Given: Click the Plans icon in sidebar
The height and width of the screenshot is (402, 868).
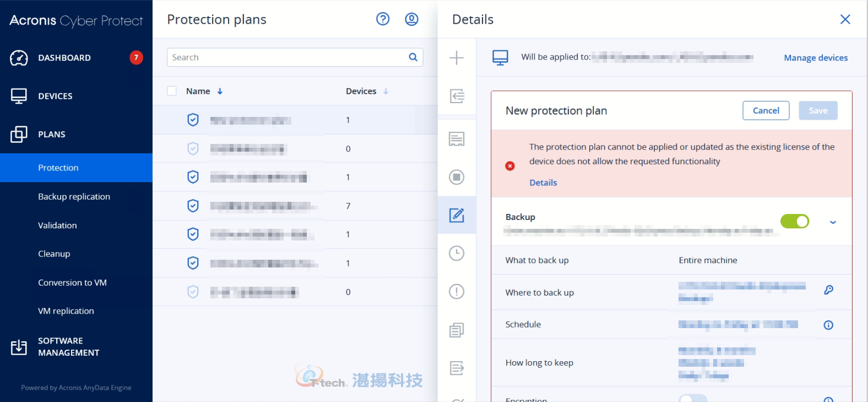Looking at the screenshot, I should click(19, 135).
